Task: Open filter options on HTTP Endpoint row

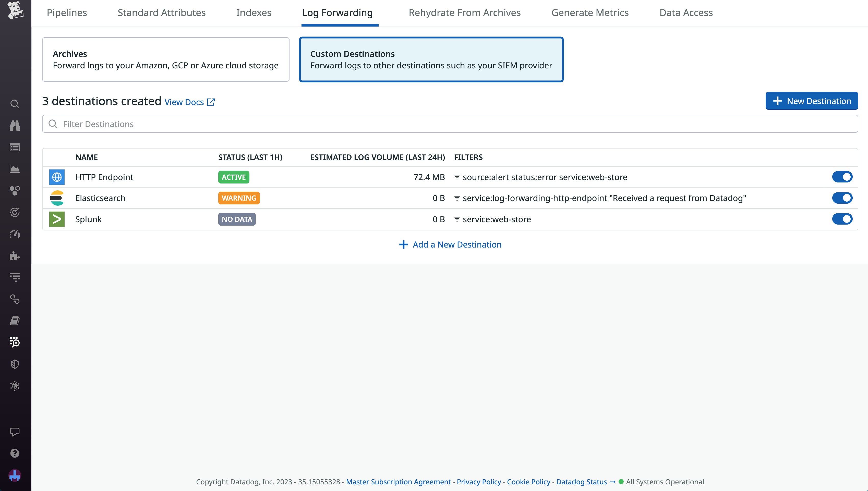Action: (457, 177)
